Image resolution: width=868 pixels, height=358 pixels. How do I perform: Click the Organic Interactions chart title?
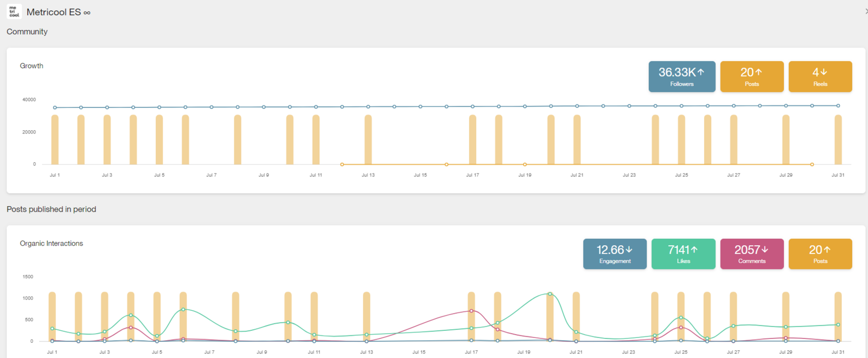click(52, 243)
